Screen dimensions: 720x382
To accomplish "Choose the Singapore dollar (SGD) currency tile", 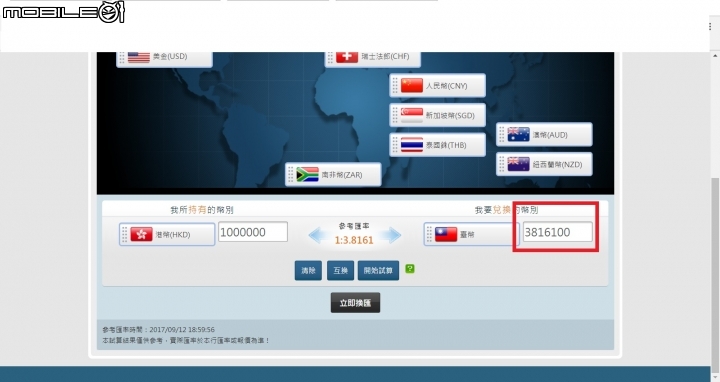I will [437, 115].
